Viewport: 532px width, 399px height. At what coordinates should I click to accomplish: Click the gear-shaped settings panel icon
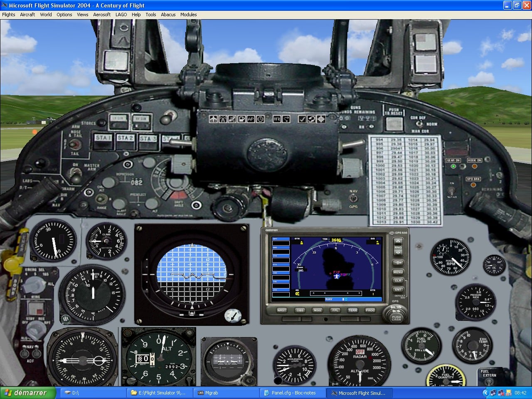[x=321, y=119]
